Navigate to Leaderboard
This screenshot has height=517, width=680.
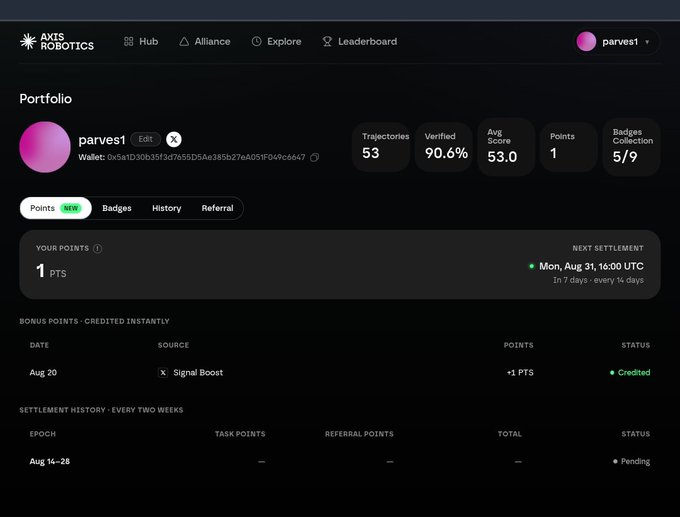pyautogui.click(x=360, y=41)
